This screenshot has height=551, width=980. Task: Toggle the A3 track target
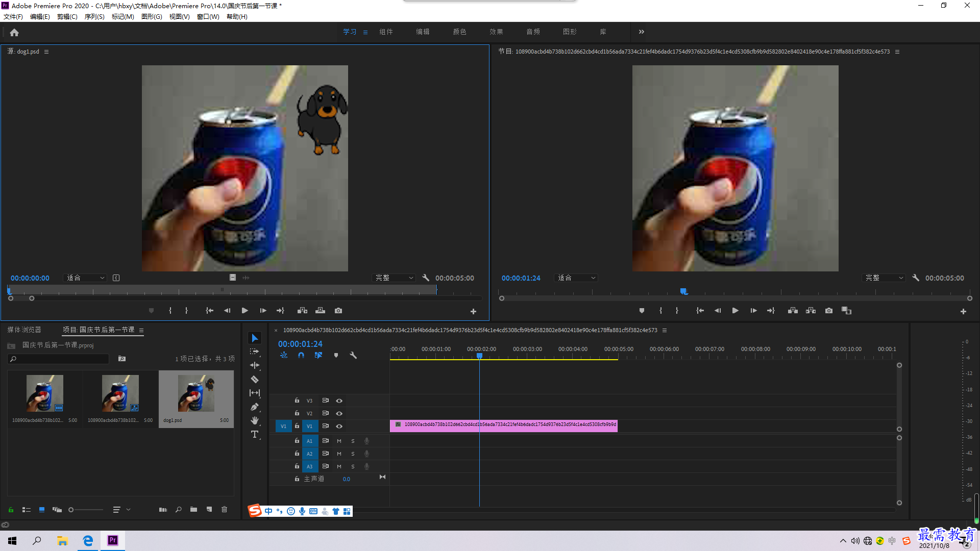309,466
